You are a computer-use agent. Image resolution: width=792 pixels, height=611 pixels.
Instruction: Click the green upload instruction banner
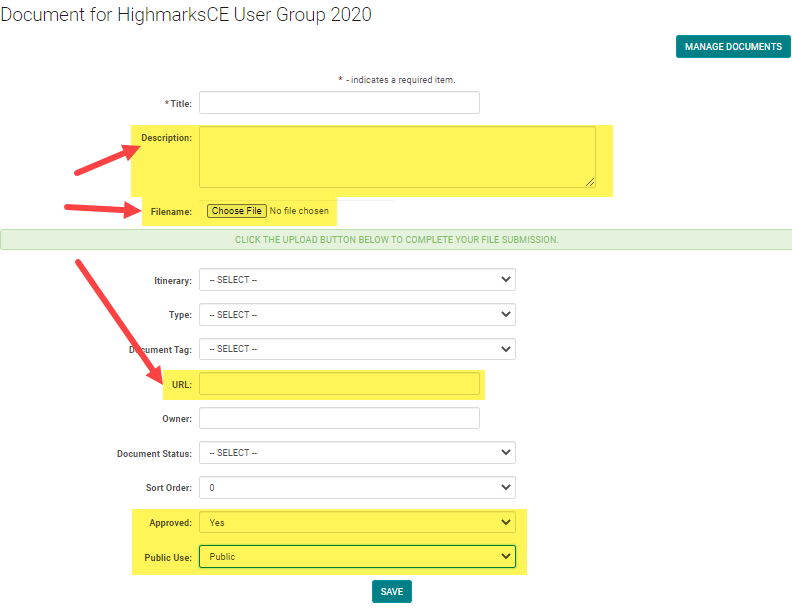pyautogui.click(x=396, y=240)
